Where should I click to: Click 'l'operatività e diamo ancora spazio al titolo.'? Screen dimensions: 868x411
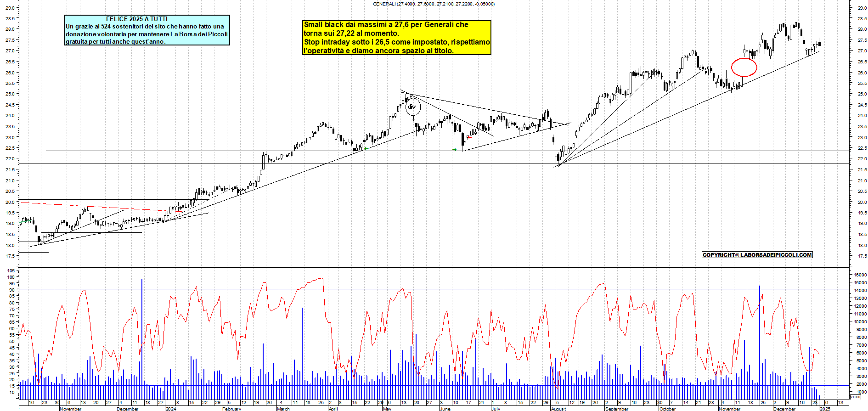coord(378,51)
